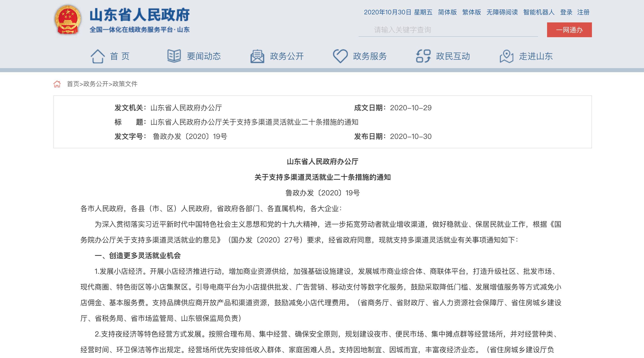Go to 走进山东 menu item

[x=535, y=56]
